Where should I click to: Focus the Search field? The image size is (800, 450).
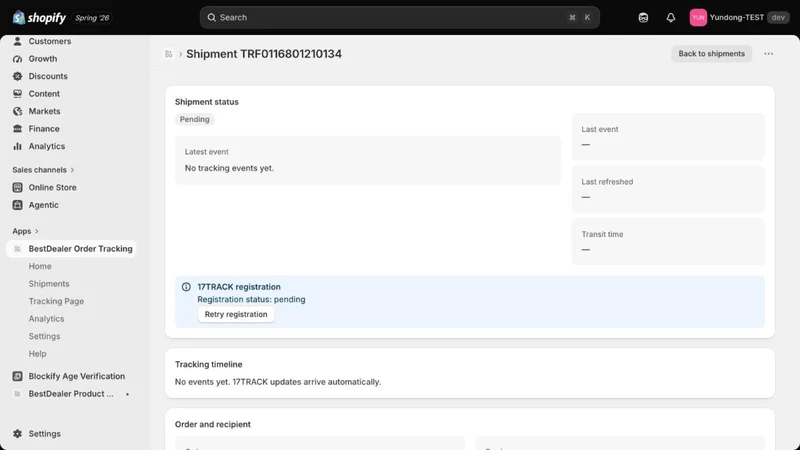399,17
